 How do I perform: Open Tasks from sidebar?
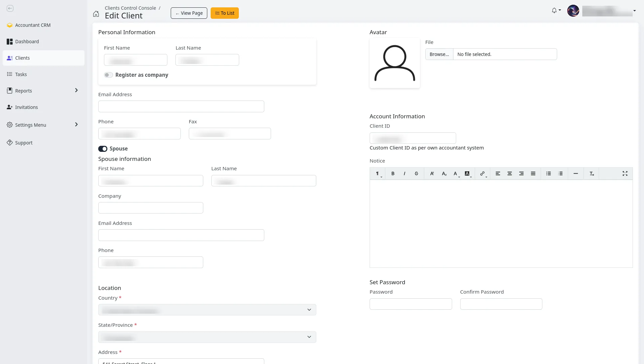21,74
